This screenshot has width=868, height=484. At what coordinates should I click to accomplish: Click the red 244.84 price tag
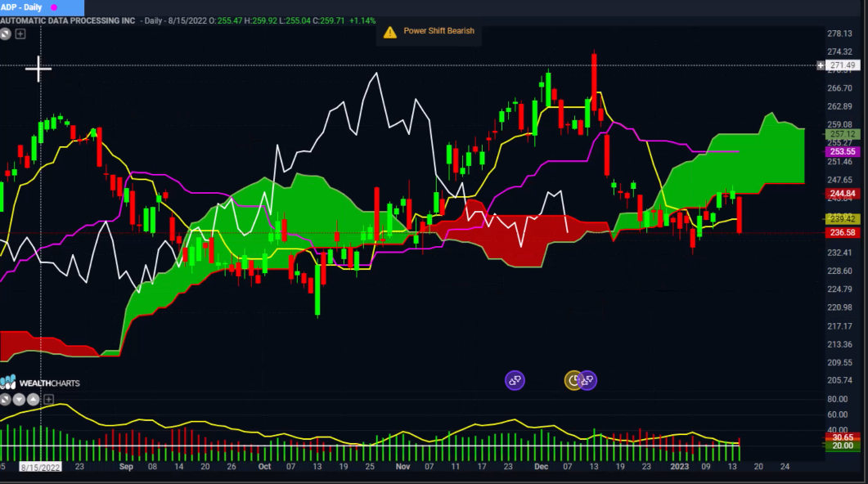843,194
